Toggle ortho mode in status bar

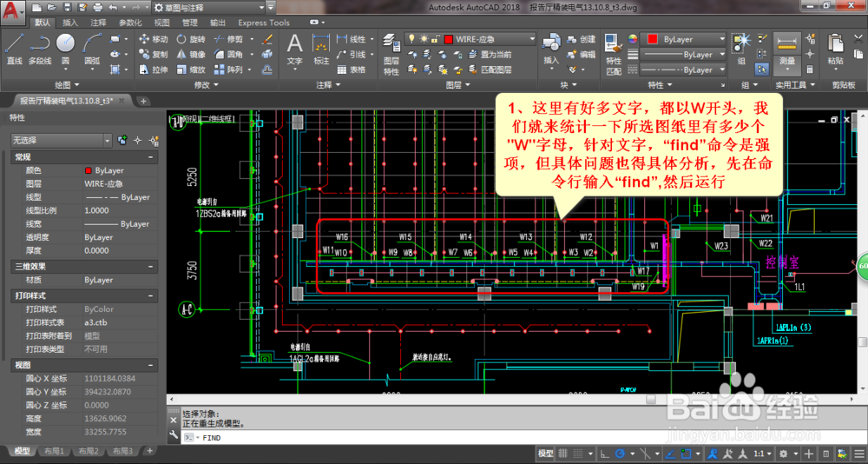coord(604,454)
